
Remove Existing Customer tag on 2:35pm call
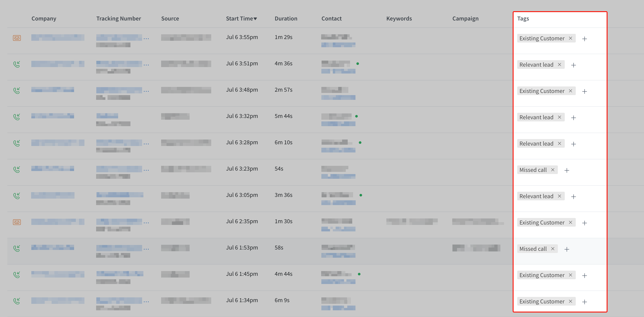coord(571,222)
